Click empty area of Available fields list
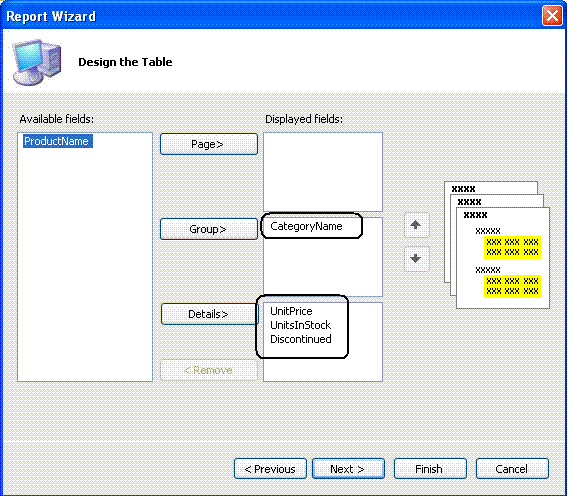Viewport: 568px width, 496px height. 85,264
